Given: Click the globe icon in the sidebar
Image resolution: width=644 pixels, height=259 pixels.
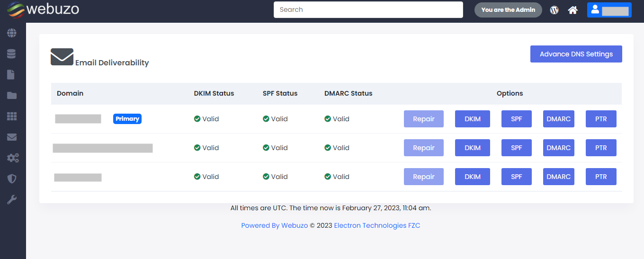Looking at the screenshot, I should [x=12, y=33].
